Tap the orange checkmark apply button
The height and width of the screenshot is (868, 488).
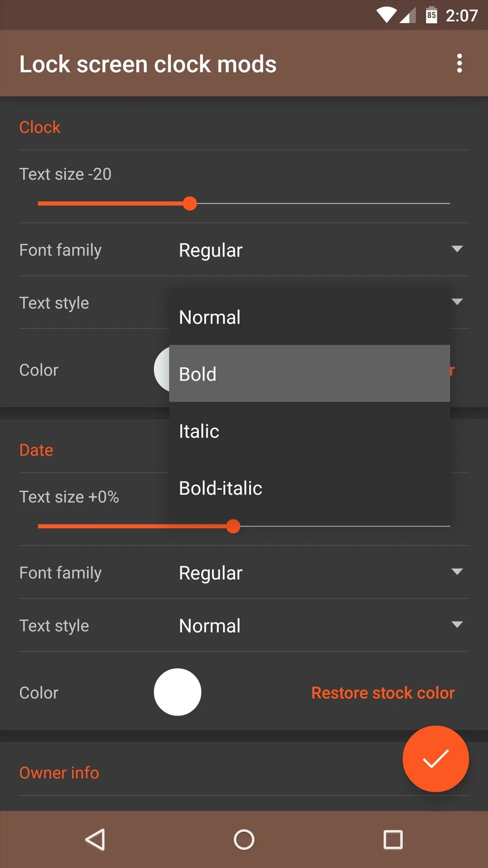435,759
